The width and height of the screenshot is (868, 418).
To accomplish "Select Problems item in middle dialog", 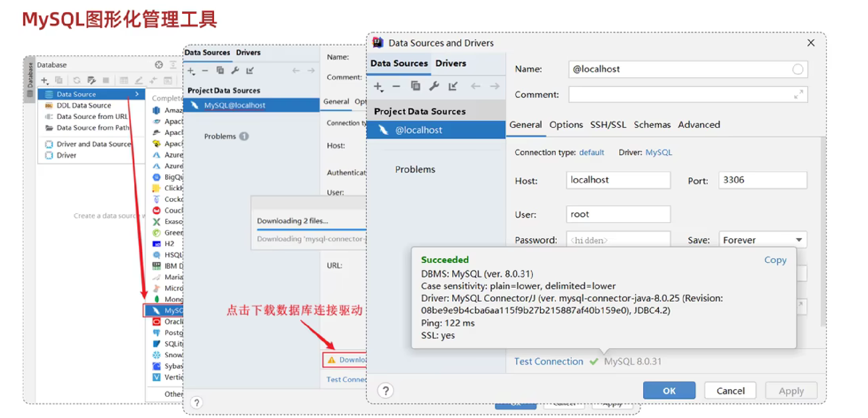I will [x=226, y=137].
